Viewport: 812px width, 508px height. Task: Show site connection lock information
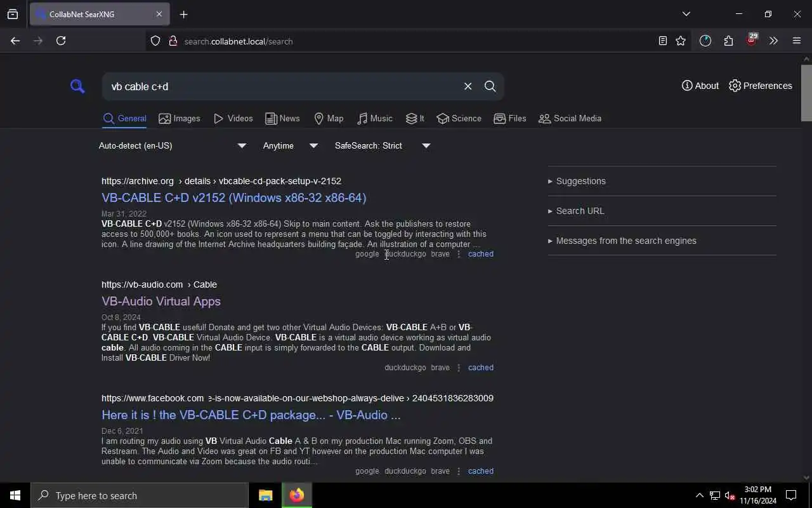(x=173, y=41)
